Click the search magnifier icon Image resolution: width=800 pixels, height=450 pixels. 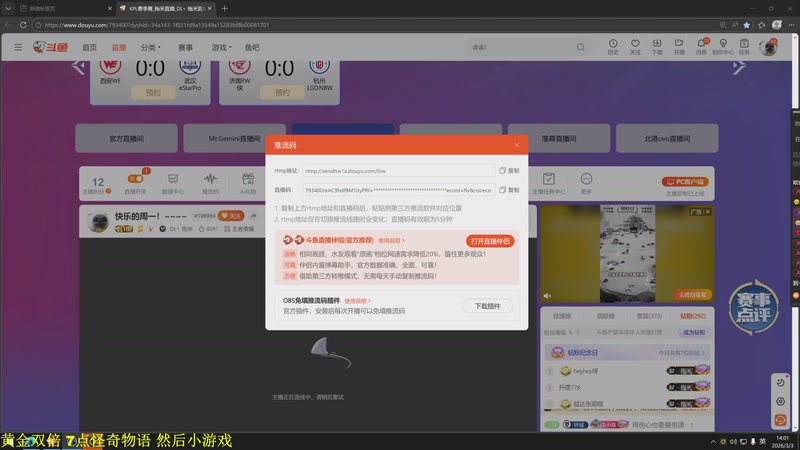coord(581,47)
